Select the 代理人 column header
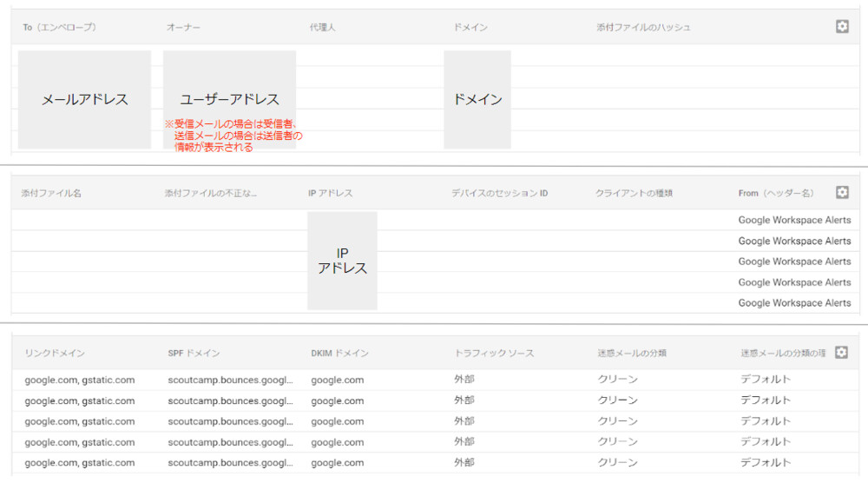This screenshot has height=483, width=868. (x=322, y=28)
